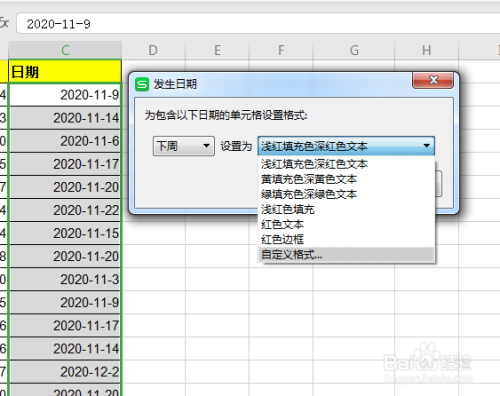Viewport: 500px width, 396px height.
Task: Select 浅红填充色深红色文本 in the dropdown list
Action: 346,164
